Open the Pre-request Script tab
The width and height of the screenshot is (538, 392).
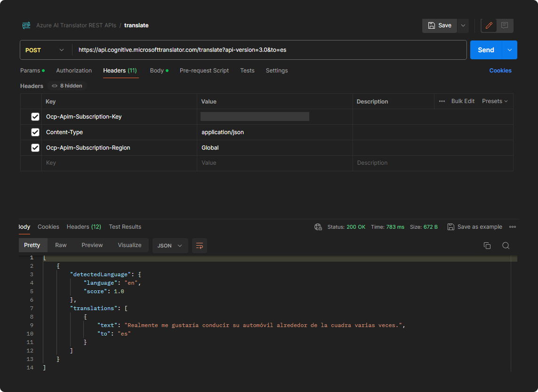(x=204, y=71)
